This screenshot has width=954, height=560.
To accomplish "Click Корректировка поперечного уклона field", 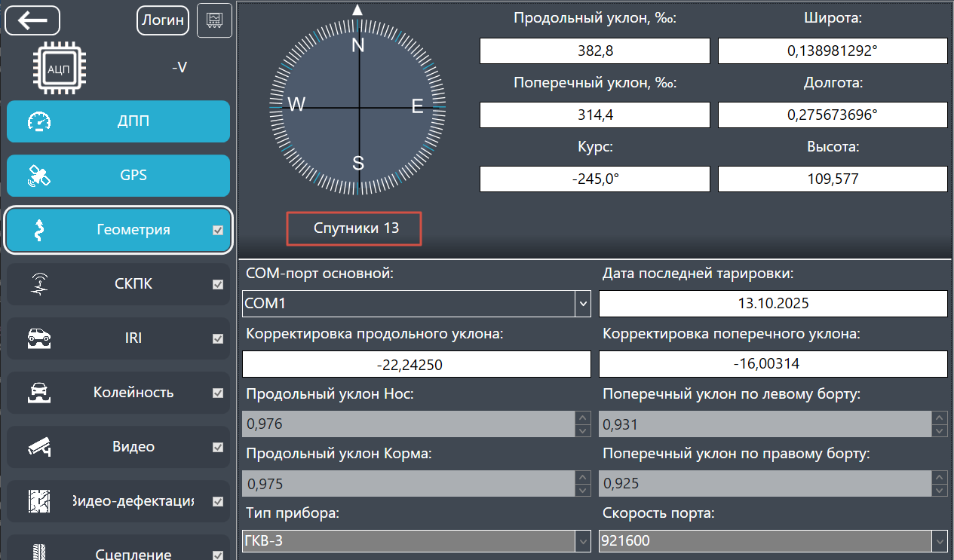I will [773, 364].
